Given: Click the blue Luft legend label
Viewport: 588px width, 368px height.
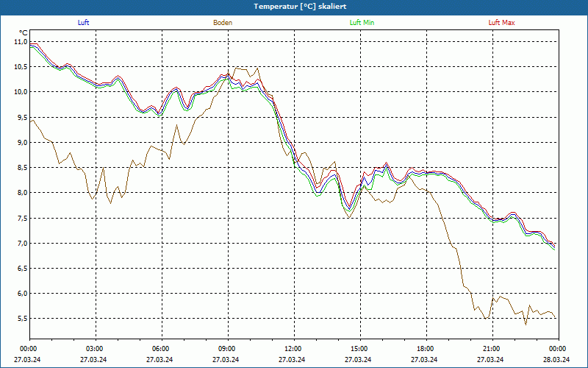Looking at the screenshot, I should click(83, 23).
